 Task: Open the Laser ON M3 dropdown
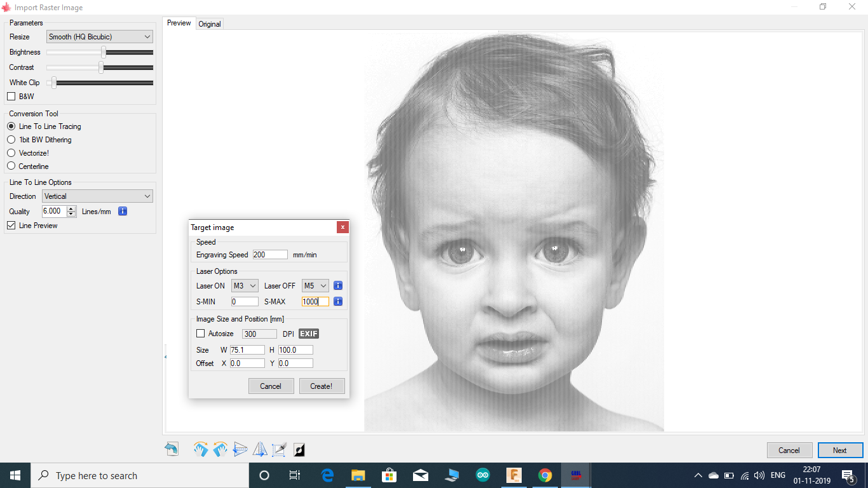click(244, 285)
